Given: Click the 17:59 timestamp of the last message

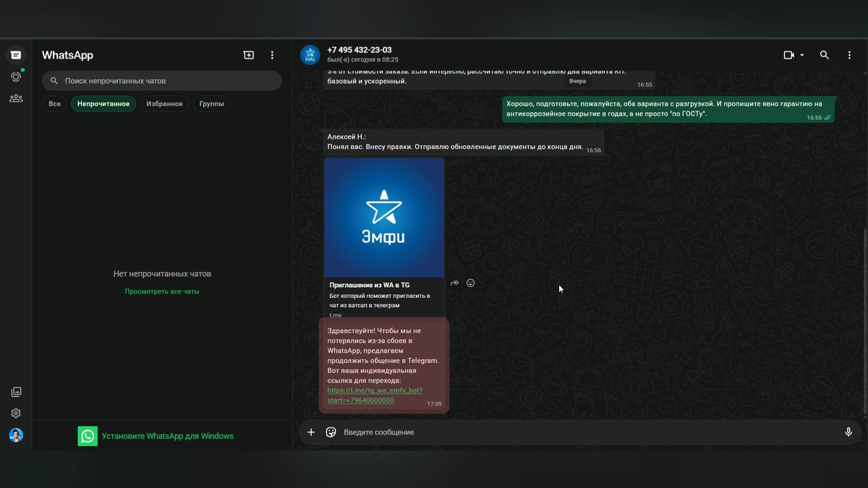Looking at the screenshot, I should click(x=434, y=404).
